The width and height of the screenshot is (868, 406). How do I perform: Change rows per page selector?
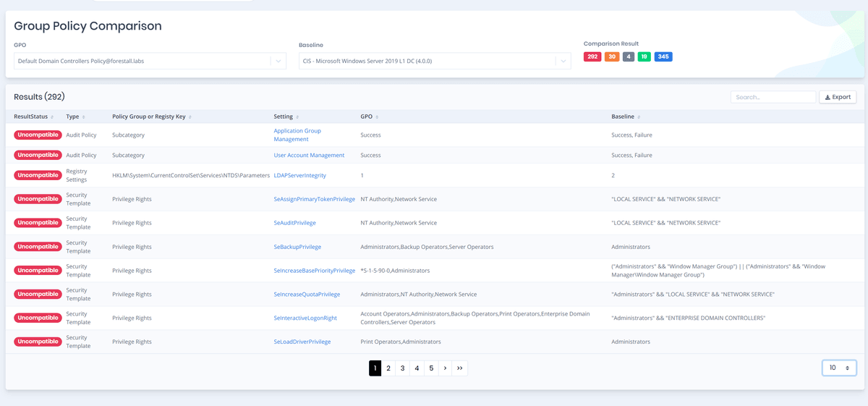pos(838,368)
